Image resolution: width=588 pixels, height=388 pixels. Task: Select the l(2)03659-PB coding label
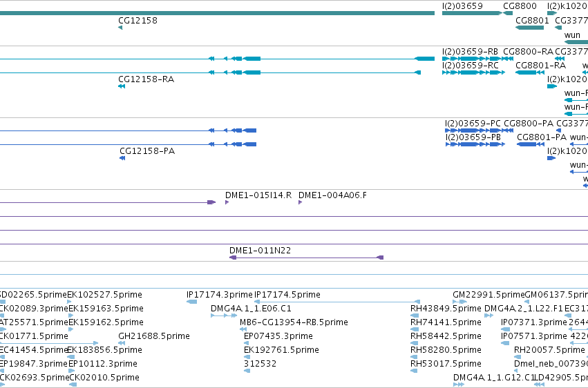473,137
